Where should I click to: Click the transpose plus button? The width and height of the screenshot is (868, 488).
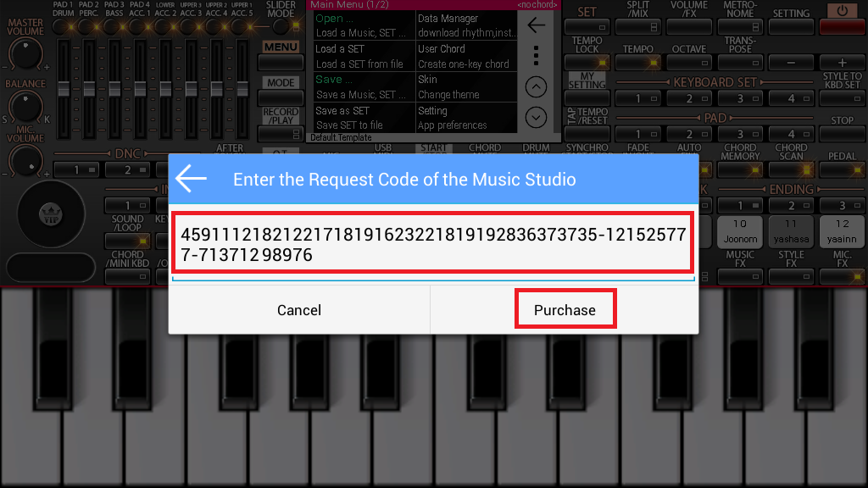pyautogui.click(x=842, y=63)
